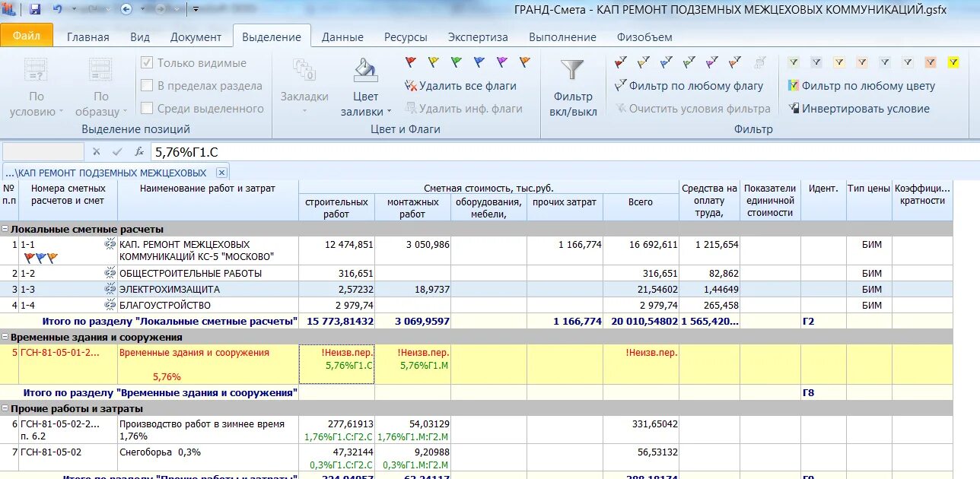Image resolution: width=980 pixels, height=479 pixels.
Task: Switch to the Экспертиза ribbon tab
Action: click(x=478, y=36)
